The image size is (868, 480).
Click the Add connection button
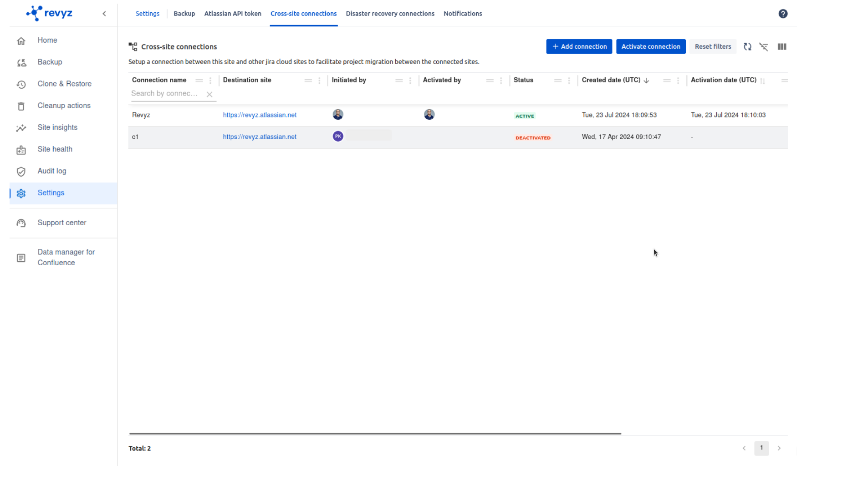point(579,46)
